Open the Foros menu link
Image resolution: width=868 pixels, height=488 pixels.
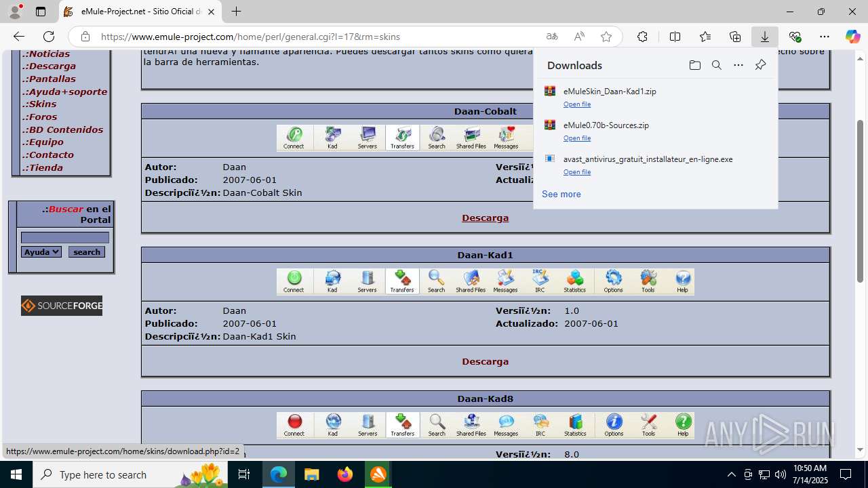tap(40, 117)
